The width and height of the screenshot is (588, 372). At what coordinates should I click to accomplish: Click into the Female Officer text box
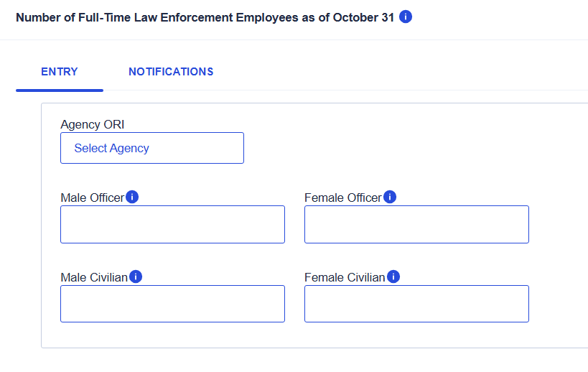[416, 224]
